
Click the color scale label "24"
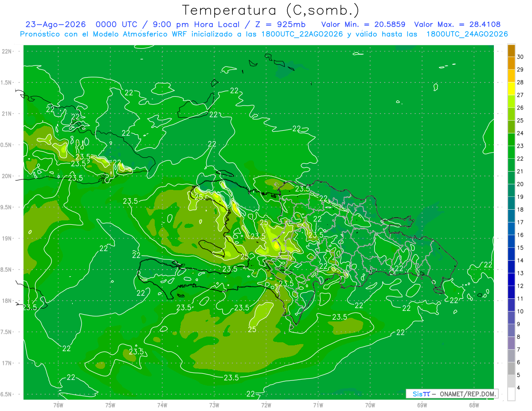520,133
